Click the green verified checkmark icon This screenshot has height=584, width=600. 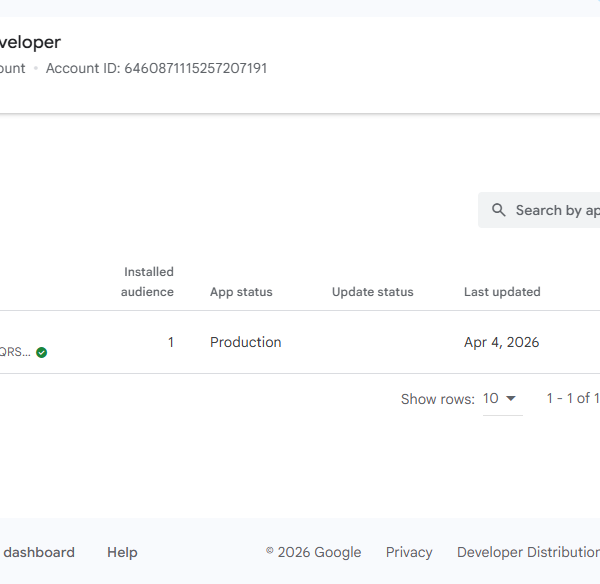click(41, 352)
